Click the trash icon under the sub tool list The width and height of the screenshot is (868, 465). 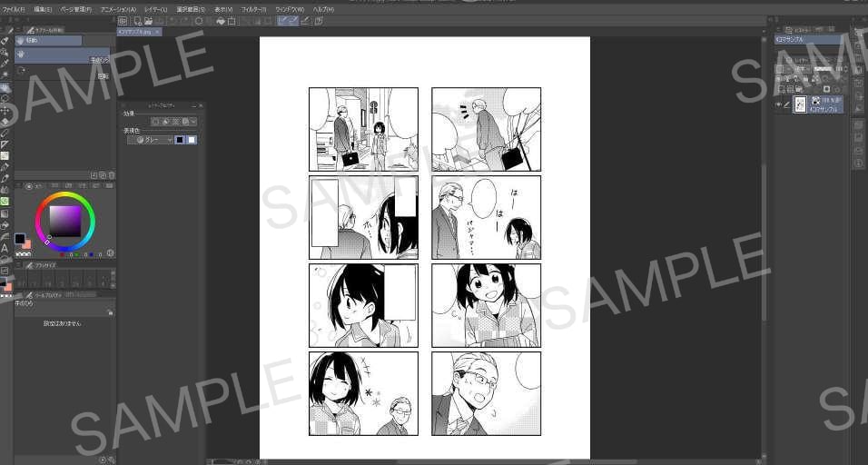pos(112,175)
